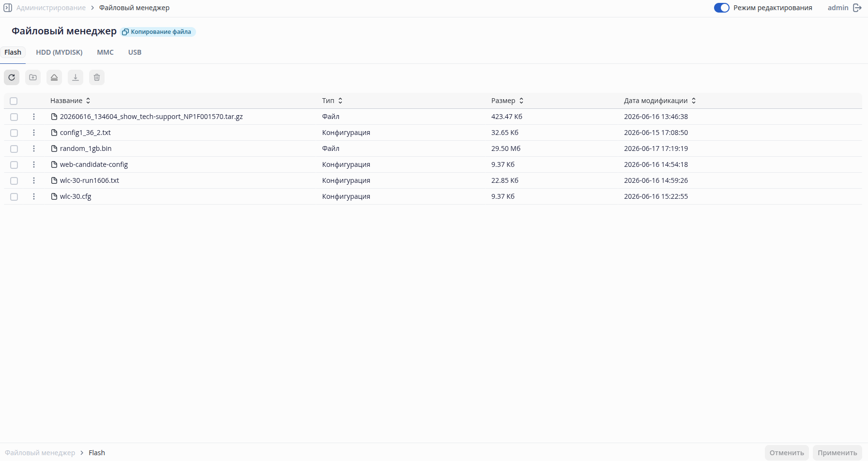This screenshot has width=868, height=461.
Task: Click the download toolbar icon
Action: (x=76, y=77)
